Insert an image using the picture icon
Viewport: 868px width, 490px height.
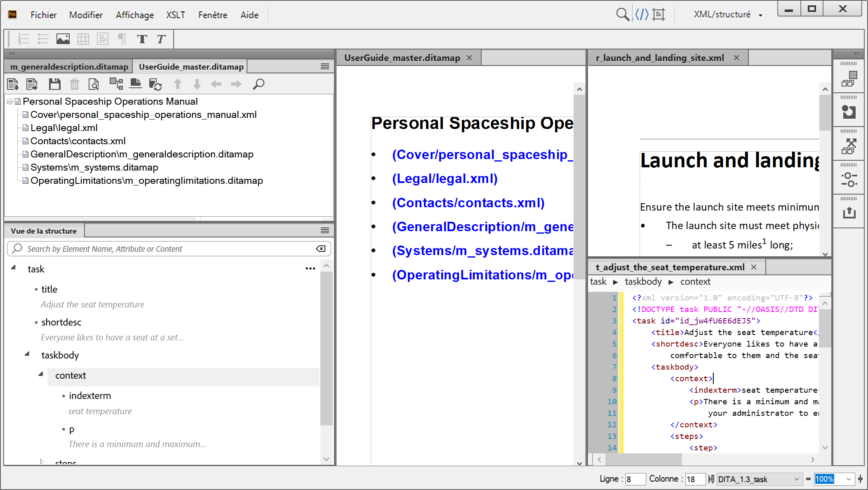[x=63, y=39]
